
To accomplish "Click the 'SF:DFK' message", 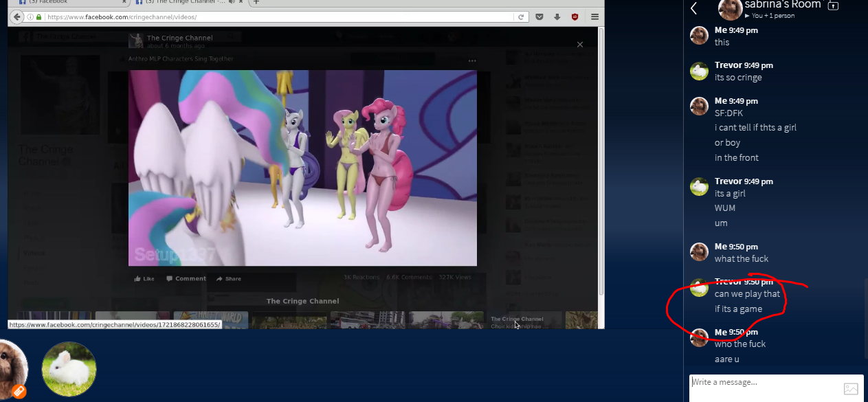I will coord(728,113).
